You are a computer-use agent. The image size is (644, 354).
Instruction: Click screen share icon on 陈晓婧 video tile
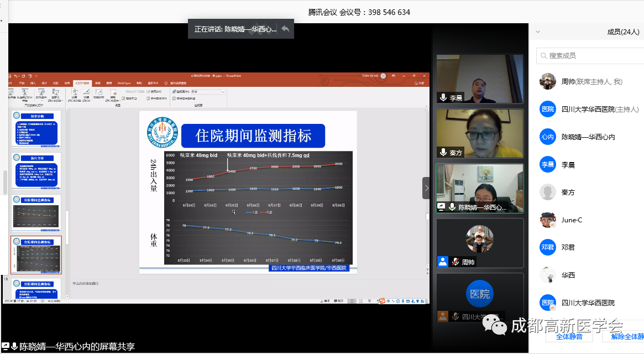pos(441,207)
